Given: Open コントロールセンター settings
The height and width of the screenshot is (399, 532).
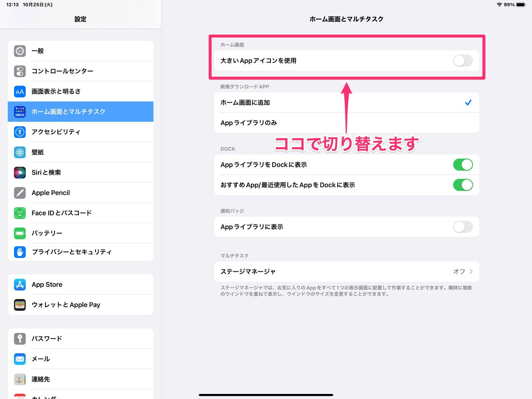Looking at the screenshot, I should (x=81, y=71).
